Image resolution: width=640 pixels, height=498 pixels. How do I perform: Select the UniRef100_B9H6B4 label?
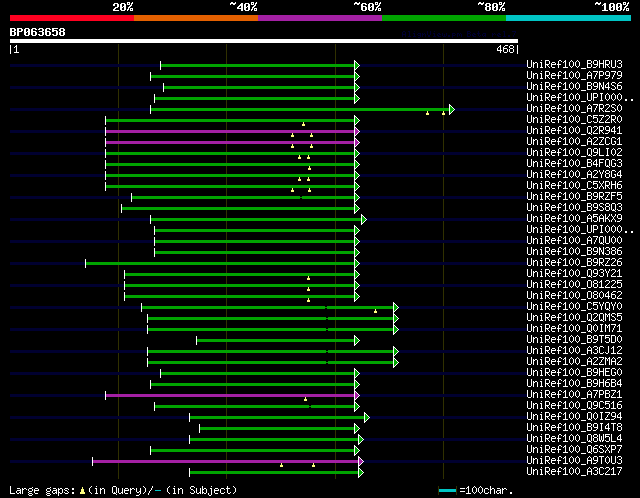pyautogui.click(x=574, y=384)
